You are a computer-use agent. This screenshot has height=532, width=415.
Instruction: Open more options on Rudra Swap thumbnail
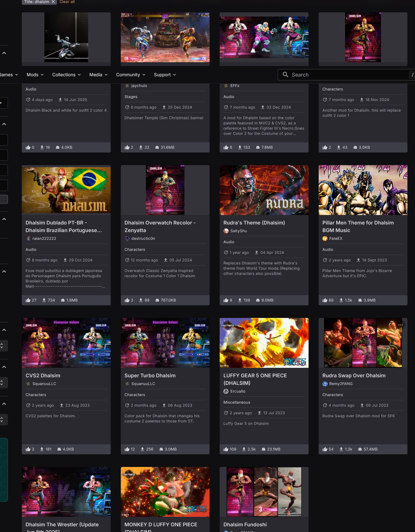(400, 325)
